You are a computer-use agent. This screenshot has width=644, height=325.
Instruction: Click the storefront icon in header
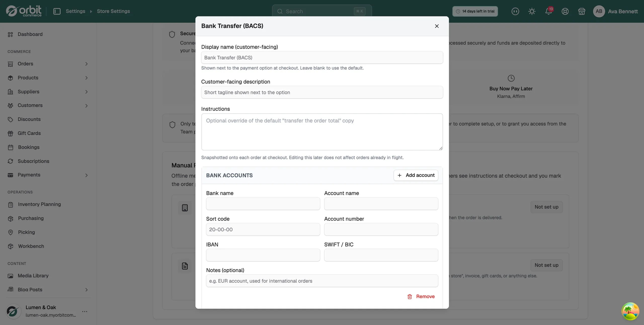pos(582,11)
